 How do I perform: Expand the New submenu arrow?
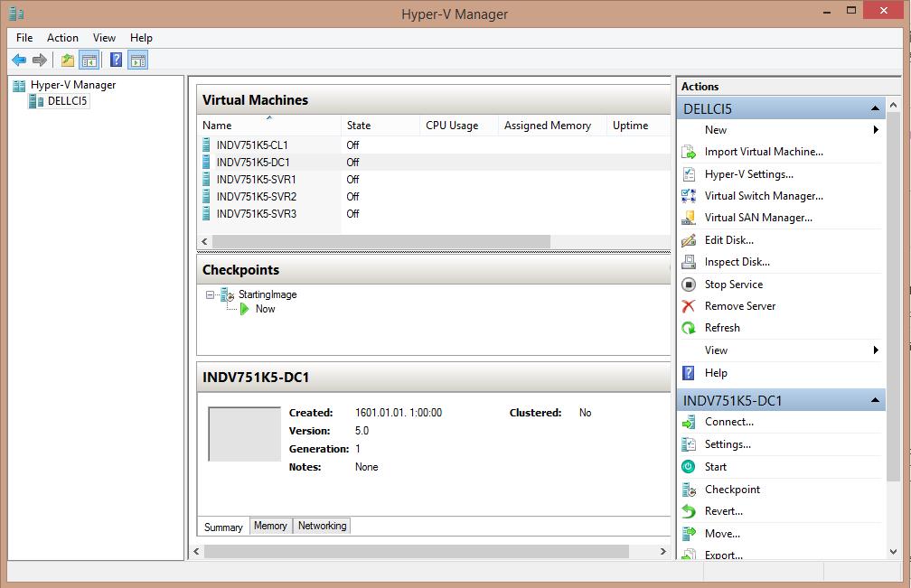tap(876, 130)
